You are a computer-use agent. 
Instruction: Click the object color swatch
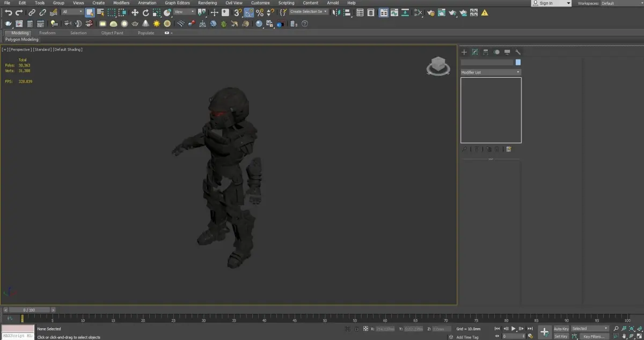518,62
